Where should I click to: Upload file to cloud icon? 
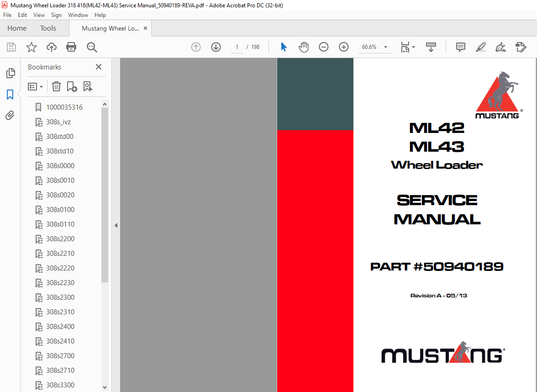tap(51, 47)
